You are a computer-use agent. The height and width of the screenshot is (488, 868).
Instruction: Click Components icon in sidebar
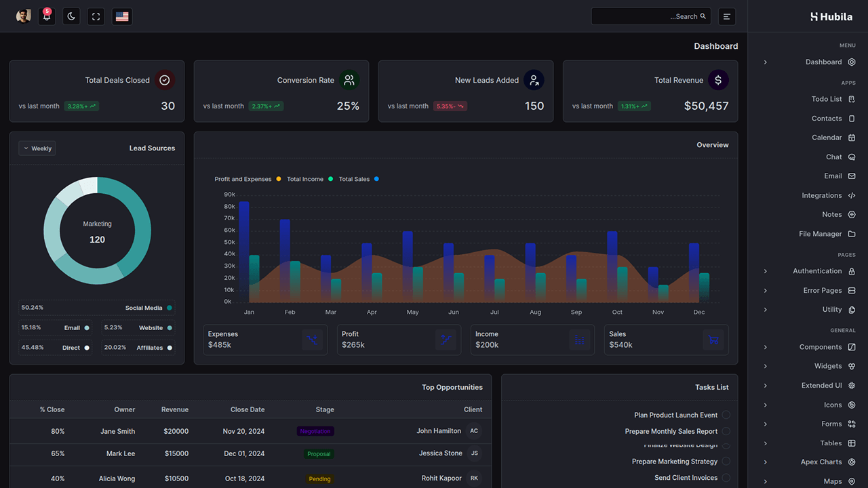pos(852,347)
